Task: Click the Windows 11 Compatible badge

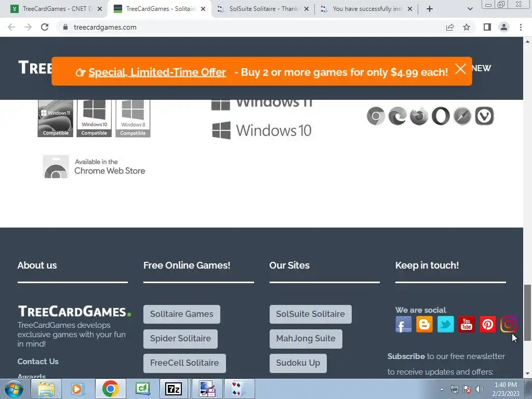Action: 55,118
